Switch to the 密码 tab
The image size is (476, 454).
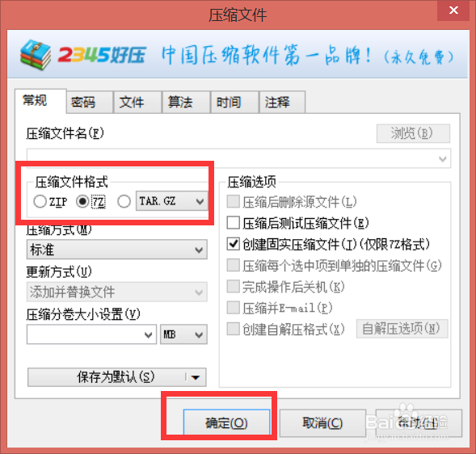click(90, 102)
